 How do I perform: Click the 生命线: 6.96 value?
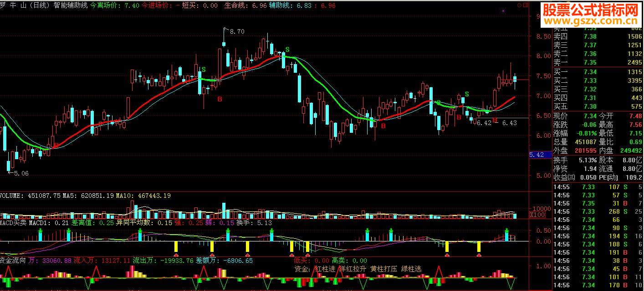tap(245, 5)
